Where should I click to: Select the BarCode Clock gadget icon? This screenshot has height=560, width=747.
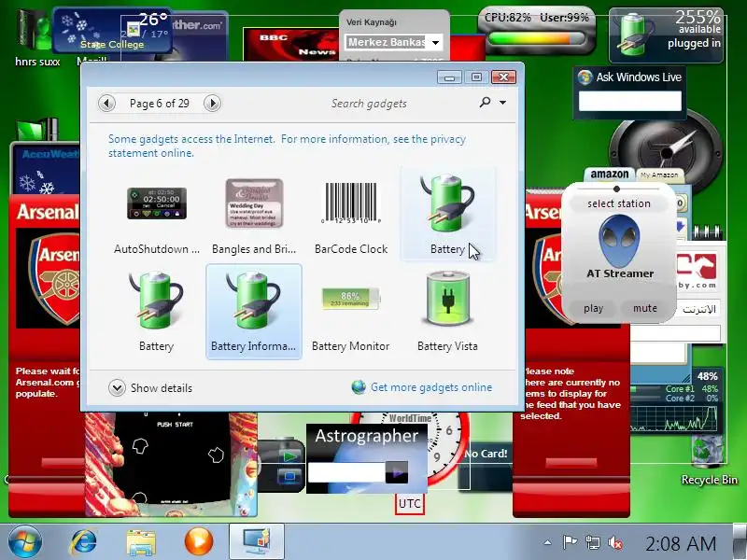click(x=351, y=203)
